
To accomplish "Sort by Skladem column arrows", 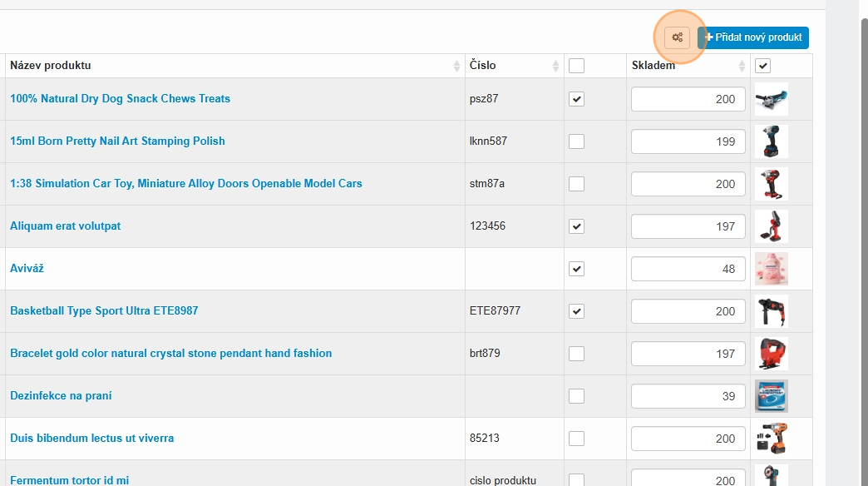I will [742, 66].
